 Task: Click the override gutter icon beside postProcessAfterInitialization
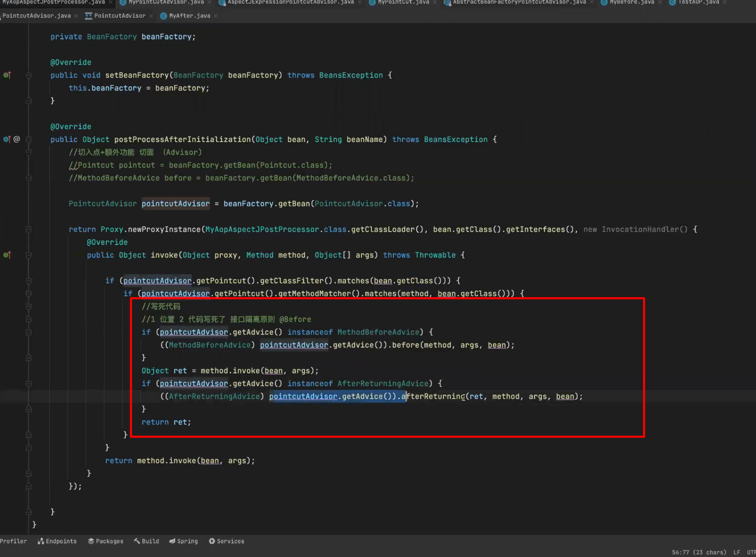7,139
